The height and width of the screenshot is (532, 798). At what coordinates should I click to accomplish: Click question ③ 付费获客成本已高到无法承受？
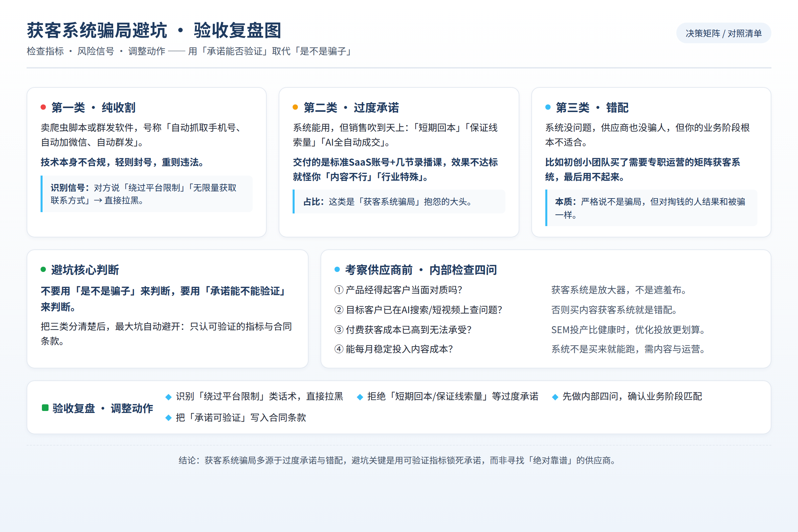403,330
